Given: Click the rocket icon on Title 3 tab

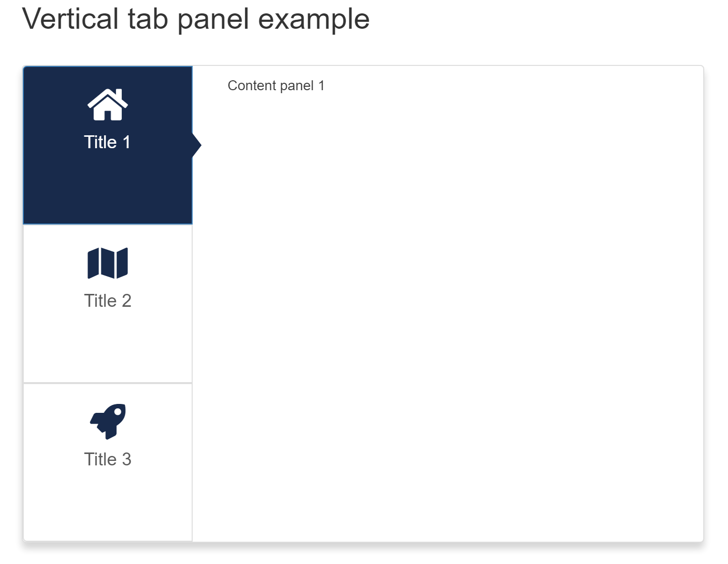Looking at the screenshot, I should pyautogui.click(x=107, y=422).
